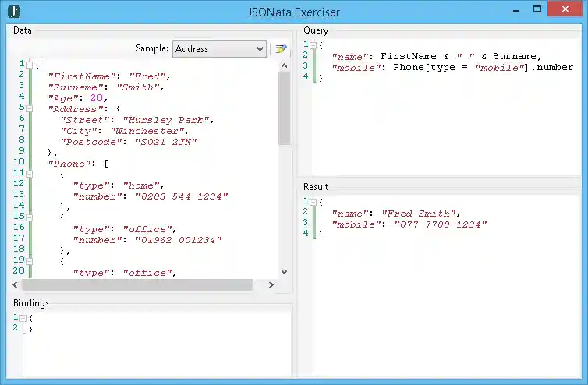
Task: Click the "077 7700 1234" result value
Action: click(x=441, y=224)
